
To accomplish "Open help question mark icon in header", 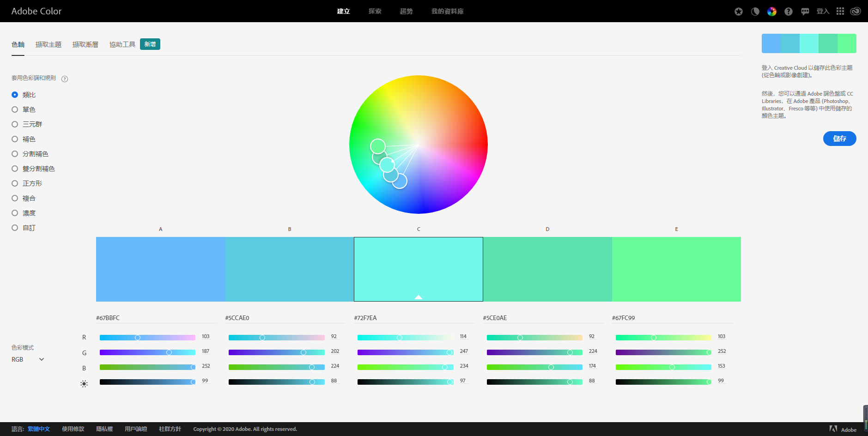I will (x=789, y=12).
